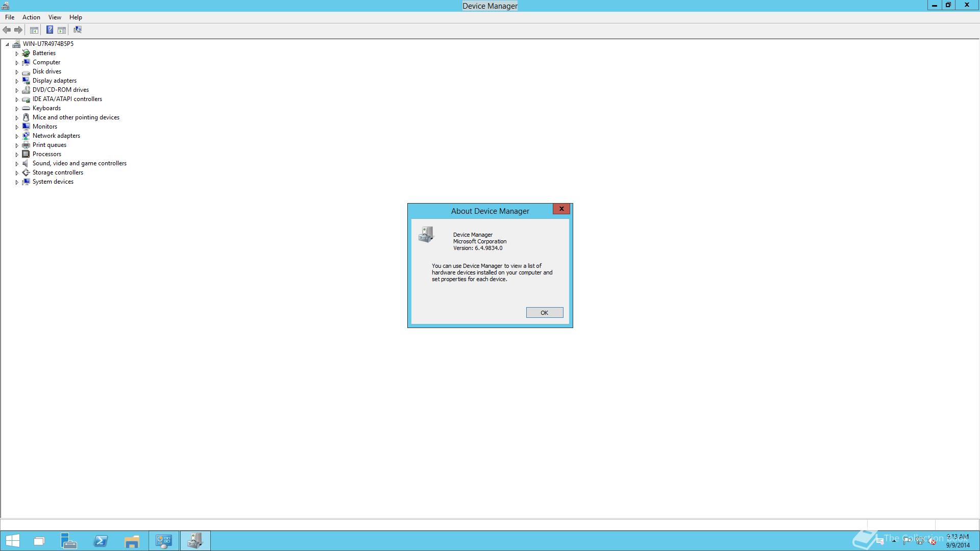The height and width of the screenshot is (551, 980).
Task: Expand the Network adapters node
Action: pos(17,136)
